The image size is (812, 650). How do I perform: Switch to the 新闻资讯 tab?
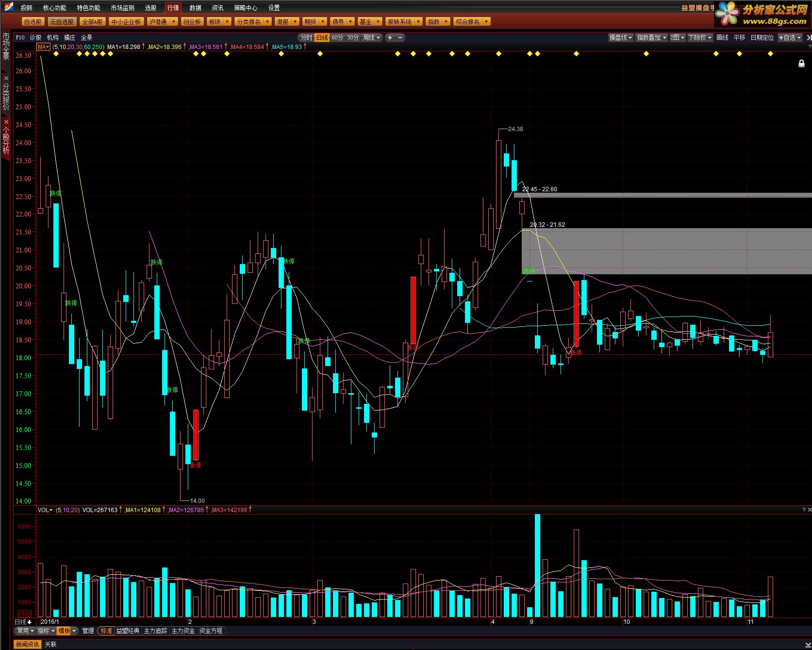coord(27,644)
